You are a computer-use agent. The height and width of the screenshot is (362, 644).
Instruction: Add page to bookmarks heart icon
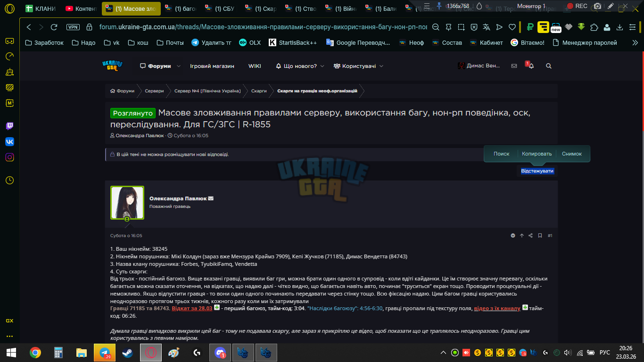click(512, 27)
